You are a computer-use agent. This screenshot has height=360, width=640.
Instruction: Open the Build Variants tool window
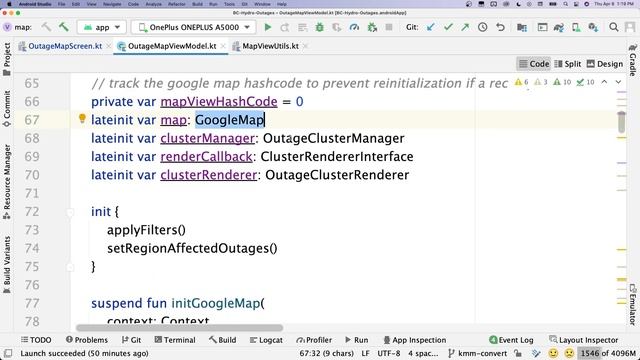click(7, 265)
